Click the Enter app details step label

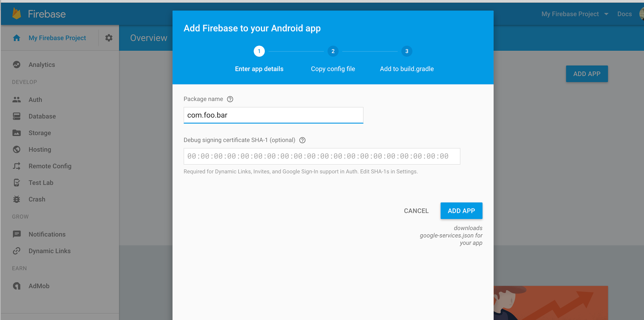(259, 69)
